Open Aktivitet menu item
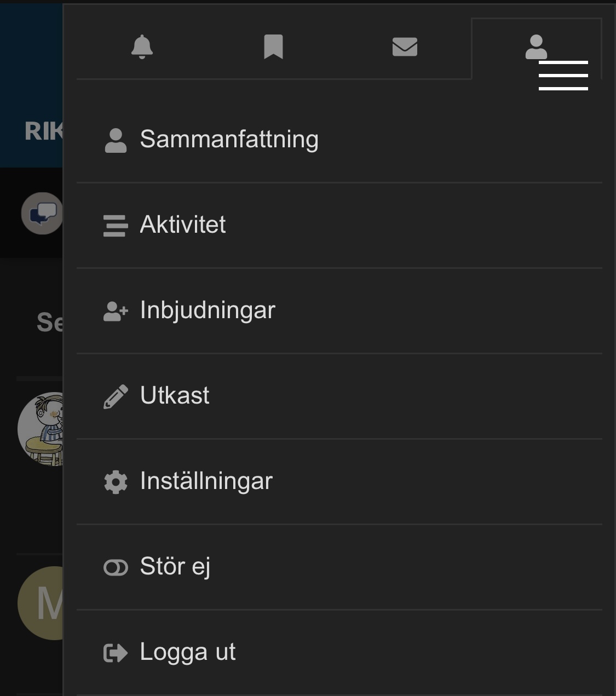 (183, 225)
